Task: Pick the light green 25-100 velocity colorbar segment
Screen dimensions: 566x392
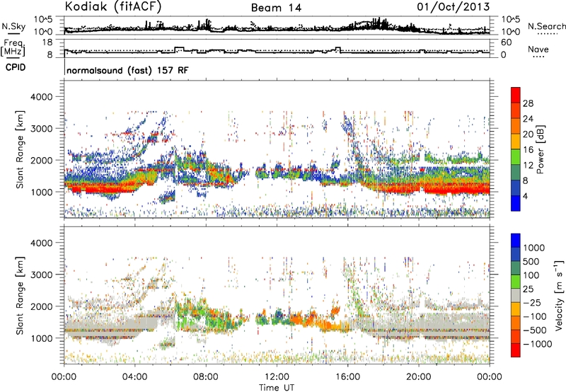Action: coord(516,282)
